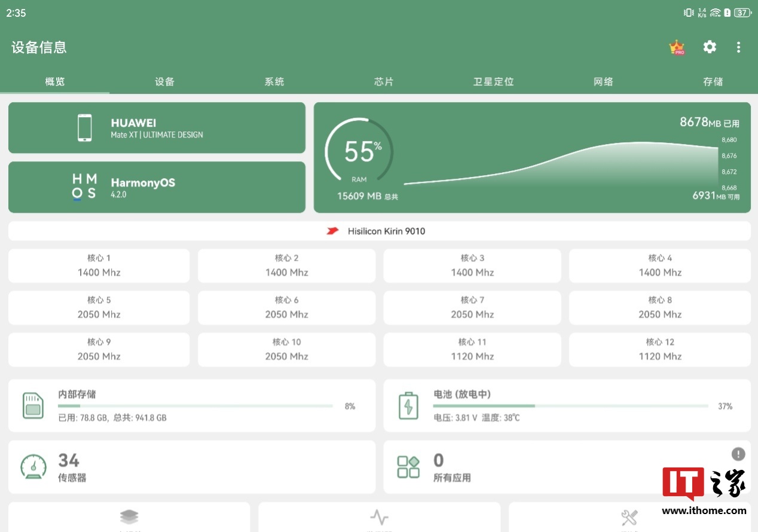Click the battery level progress bar
Screen dimensions: 758x532
tap(570, 406)
